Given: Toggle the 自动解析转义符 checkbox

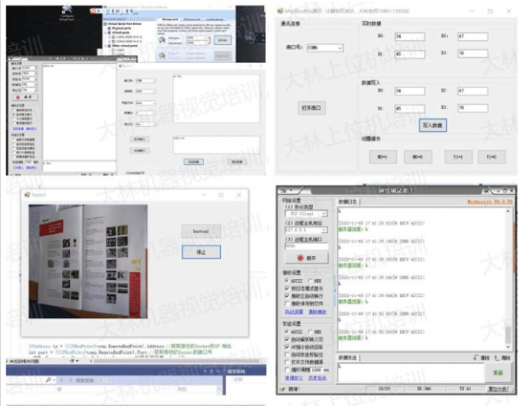Looking at the screenshot, I should tap(287, 340).
